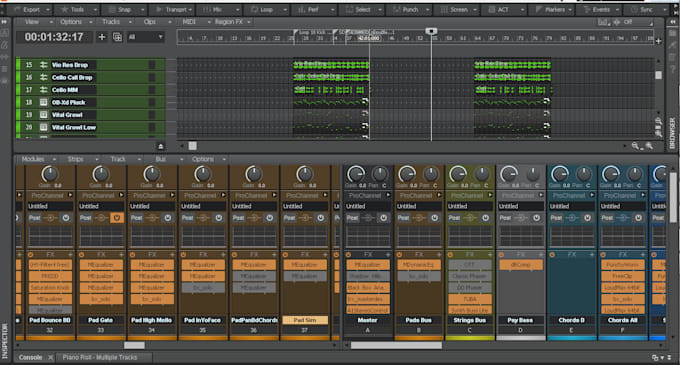680x365 pixels.
Task: Click the Pan knob on Strings Bus
Action: (482, 174)
